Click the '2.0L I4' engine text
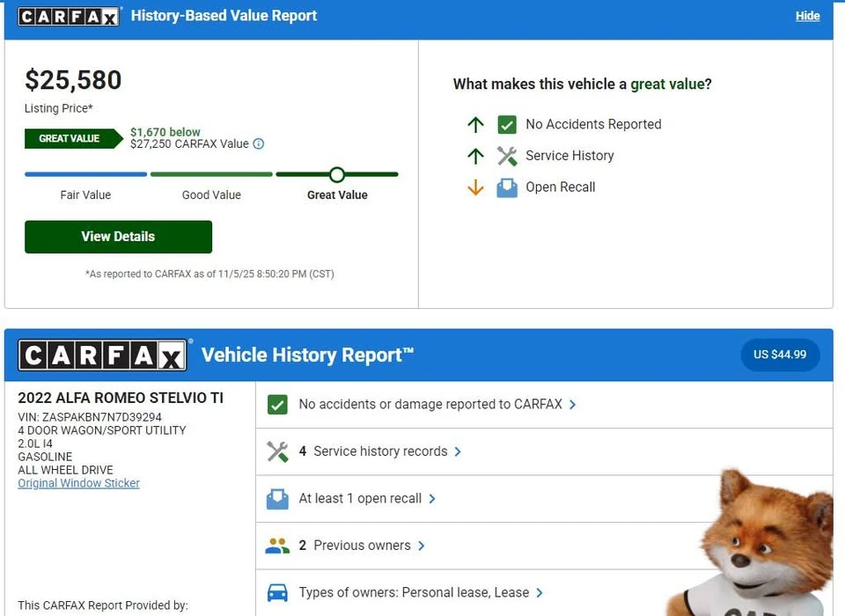Screen dimensions: 845x616 [35, 444]
